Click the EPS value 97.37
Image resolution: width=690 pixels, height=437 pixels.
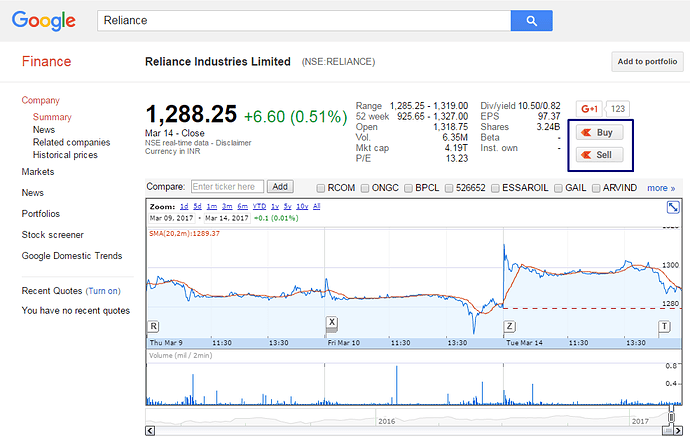coord(549,117)
